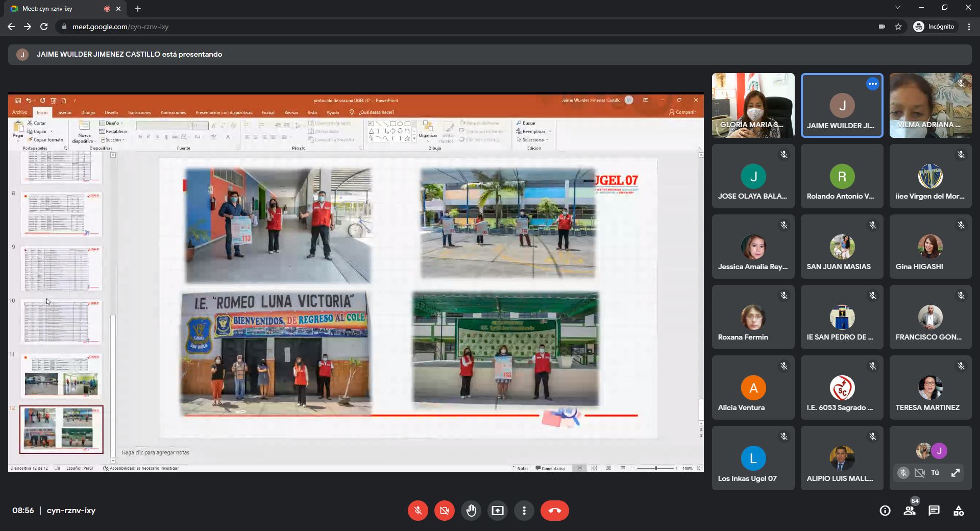This screenshot has width=980, height=531.
Task: Open the chat panel with everyone
Action: (x=934, y=511)
